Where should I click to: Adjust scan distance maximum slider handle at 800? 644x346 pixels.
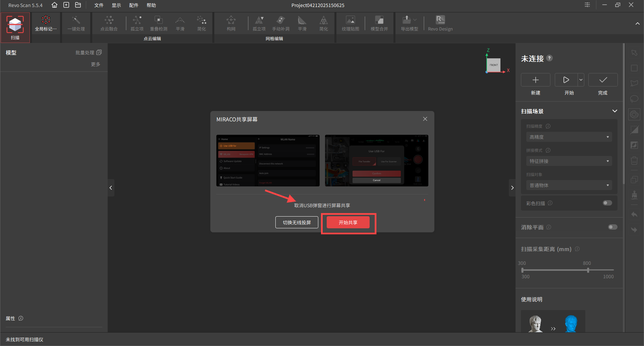pyautogui.click(x=588, y=270)
